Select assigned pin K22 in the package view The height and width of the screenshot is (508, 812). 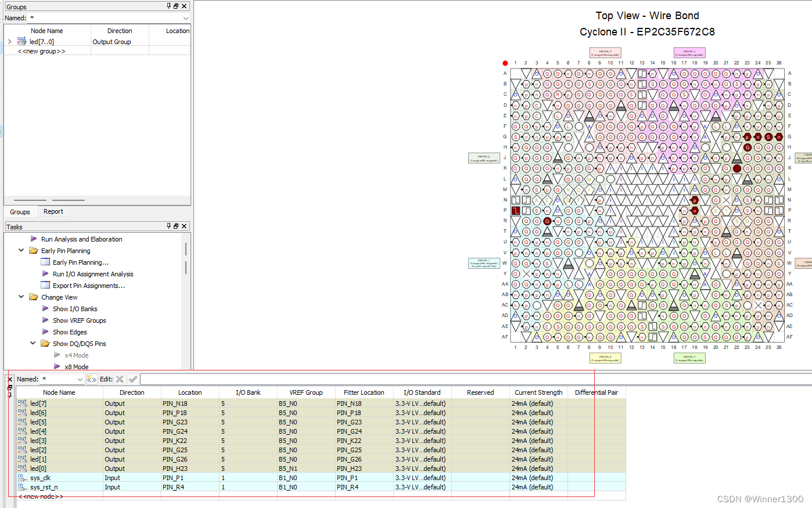click(x=737, y=168)
